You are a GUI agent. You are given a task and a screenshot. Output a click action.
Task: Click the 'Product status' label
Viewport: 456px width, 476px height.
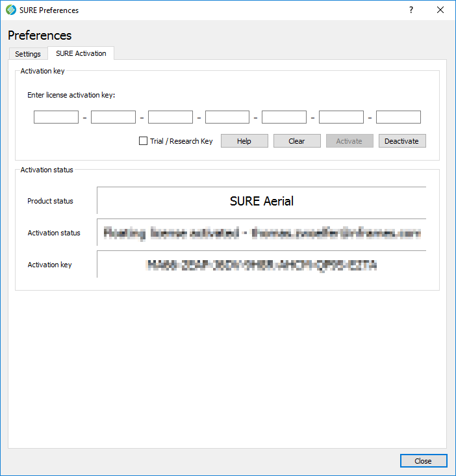(x=50, y=201)
